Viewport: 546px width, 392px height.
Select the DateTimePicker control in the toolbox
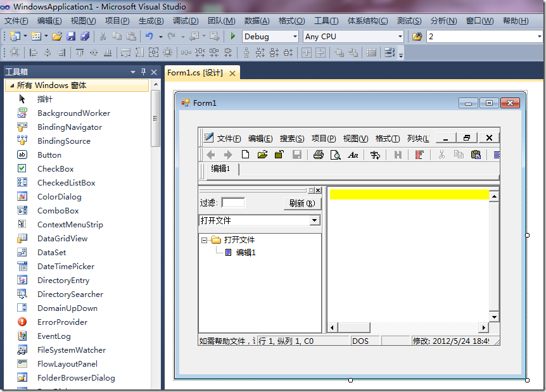pos(65,267)
